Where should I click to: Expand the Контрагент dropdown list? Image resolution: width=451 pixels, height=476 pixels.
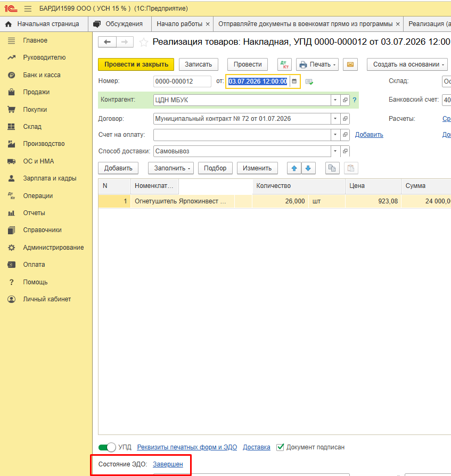[335, 100]
